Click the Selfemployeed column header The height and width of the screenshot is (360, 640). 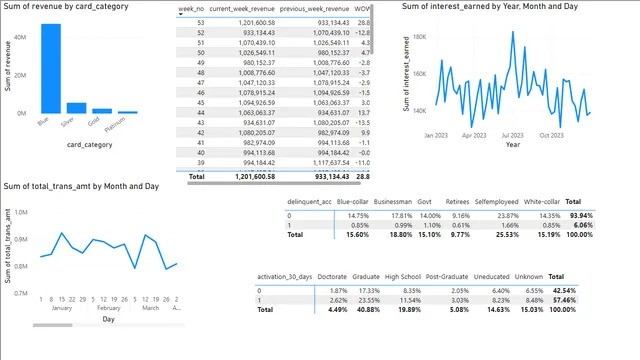pyautogui.click(x=497, y=202)
